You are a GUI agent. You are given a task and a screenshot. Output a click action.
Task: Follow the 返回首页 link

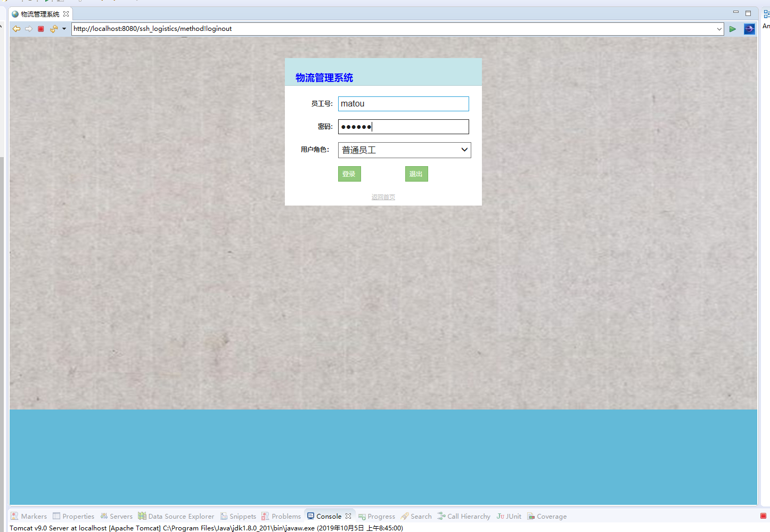[383, 197]
